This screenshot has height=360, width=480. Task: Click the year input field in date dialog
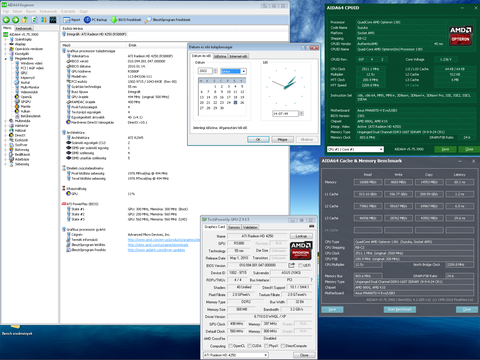point(205,71)
